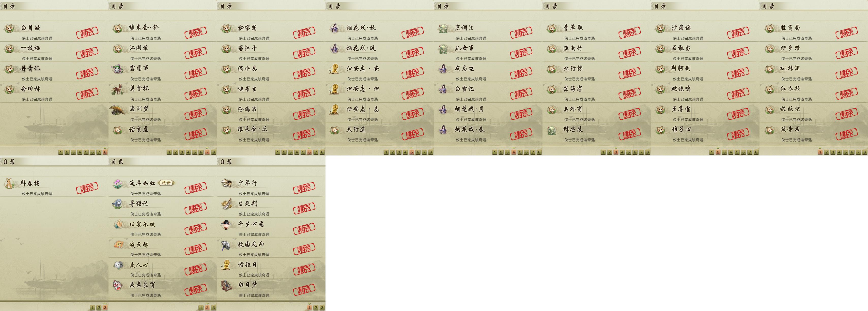Click the pink flower icon beside 流年如虹
The width and height of the screenshot is (868, 311).
(x=118, y=184)
